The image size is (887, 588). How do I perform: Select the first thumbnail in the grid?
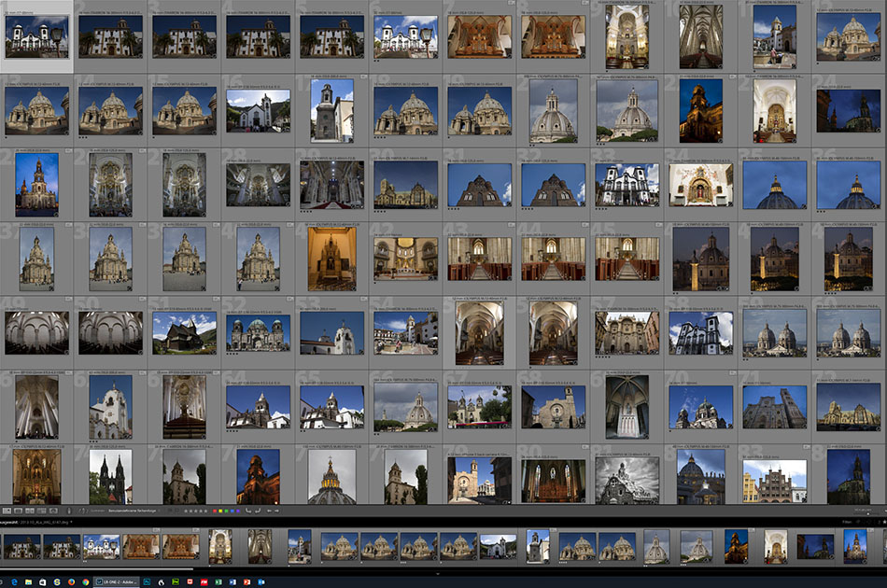coord(36,36)
